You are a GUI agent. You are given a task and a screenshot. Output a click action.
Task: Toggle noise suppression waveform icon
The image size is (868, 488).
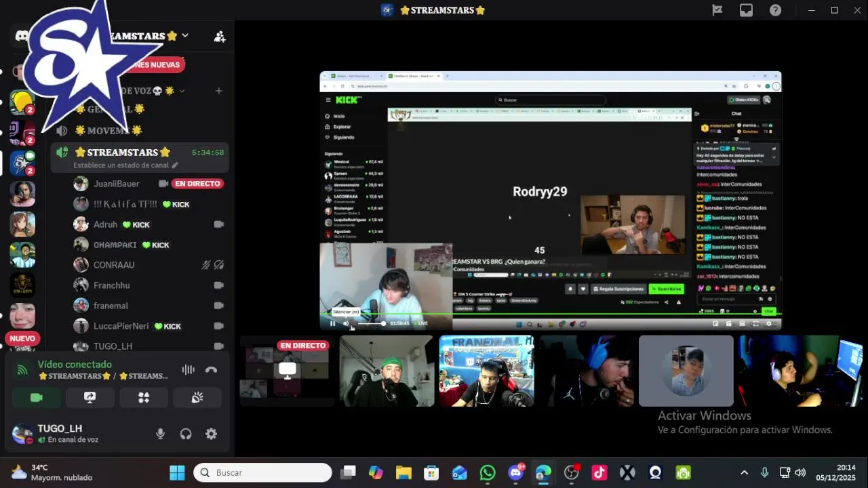pos(188,369)
